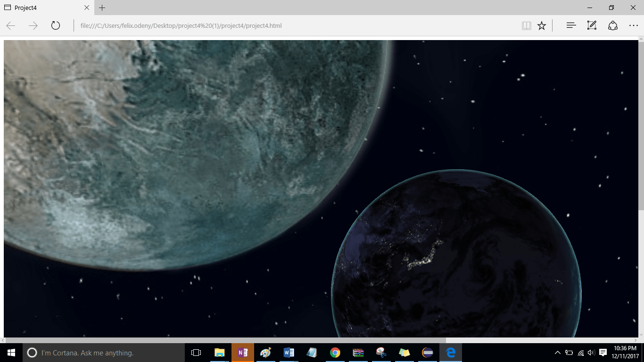Click the horizontal scrollbar thumb

(x=226, y=340)
